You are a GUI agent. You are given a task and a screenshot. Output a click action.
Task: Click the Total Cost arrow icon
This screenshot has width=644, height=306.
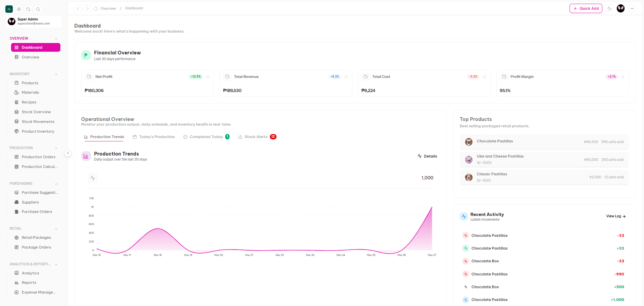click(484, 77)
